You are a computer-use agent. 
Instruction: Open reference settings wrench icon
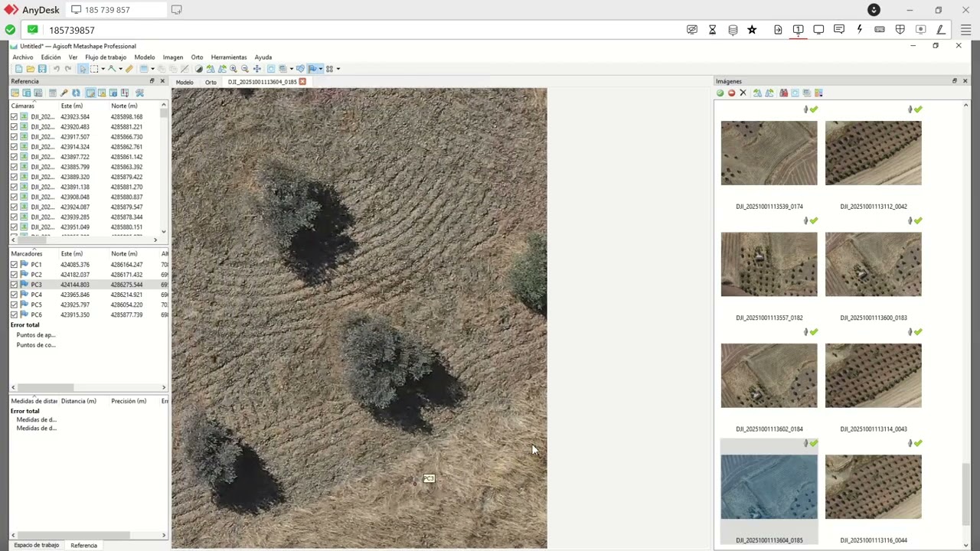[139, 93]
